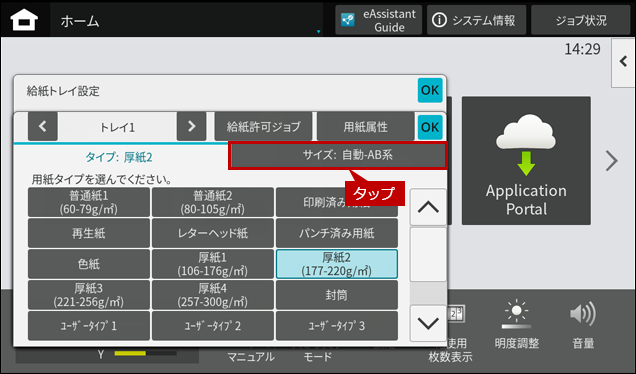Tap OK beside 給紙トレイ設定

[430, 90]
